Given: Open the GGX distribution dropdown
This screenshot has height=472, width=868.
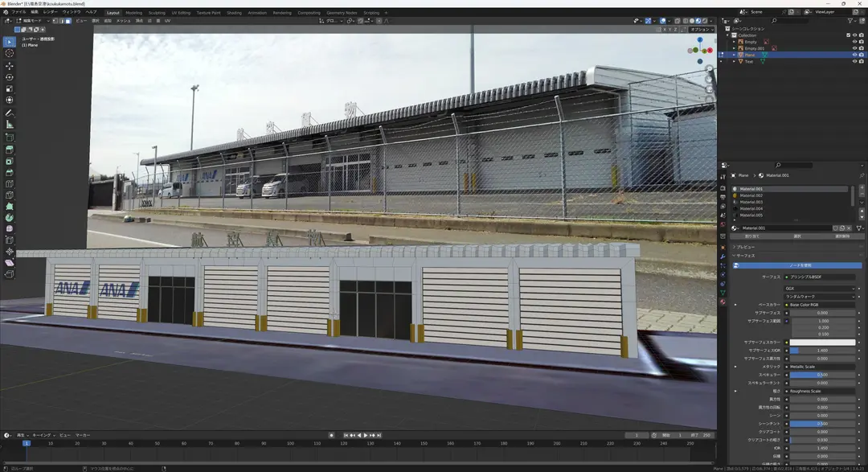Looking at the screenshot, I should [820, 288].
